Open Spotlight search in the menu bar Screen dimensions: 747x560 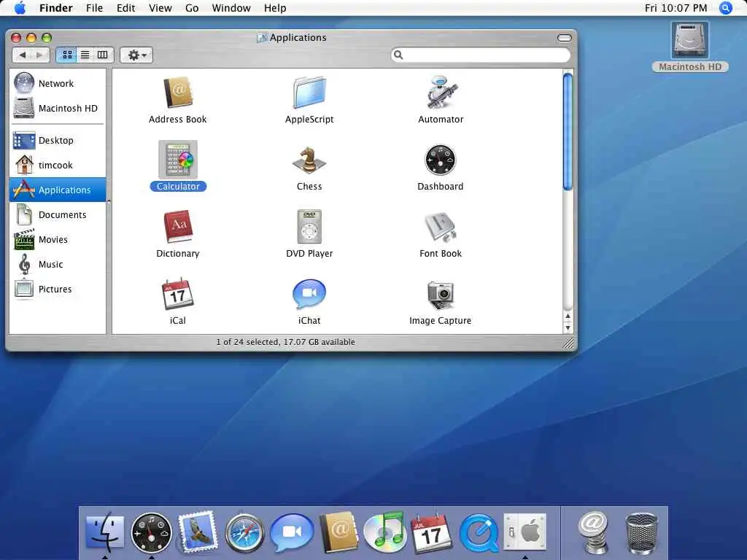point(726,8)
